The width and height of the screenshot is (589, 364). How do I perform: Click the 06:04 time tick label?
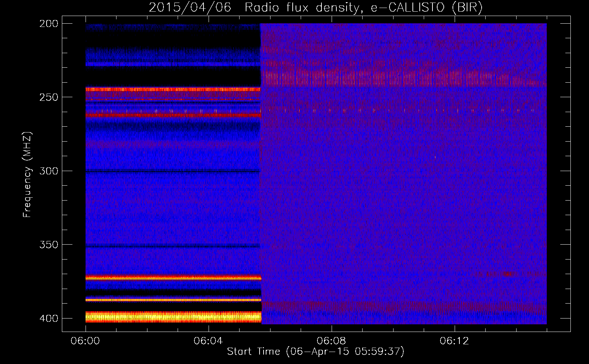pos(208,341)
